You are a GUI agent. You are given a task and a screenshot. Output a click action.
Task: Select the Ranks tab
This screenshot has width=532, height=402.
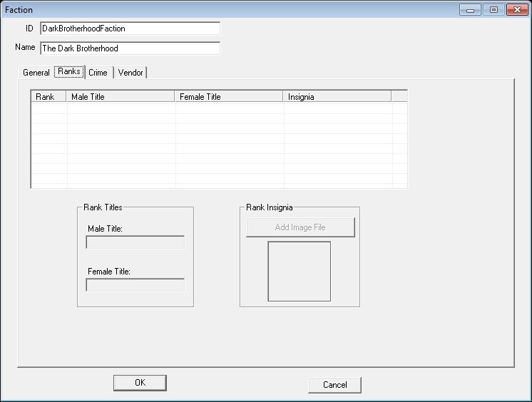coord(69,71)
